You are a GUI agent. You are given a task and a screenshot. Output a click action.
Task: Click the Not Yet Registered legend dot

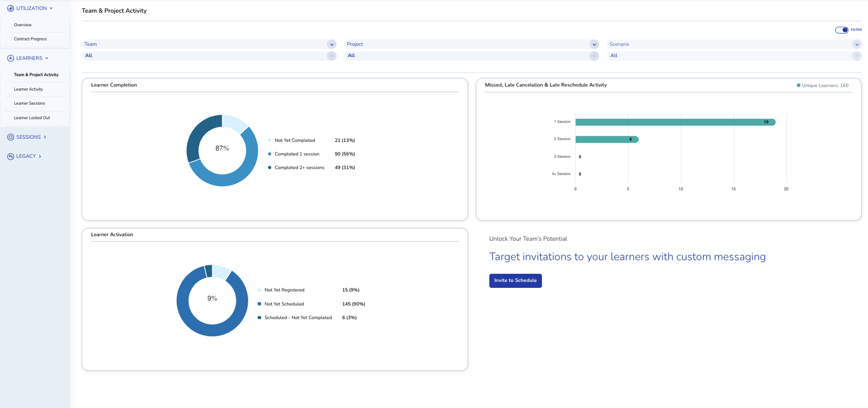coord(259,290)
